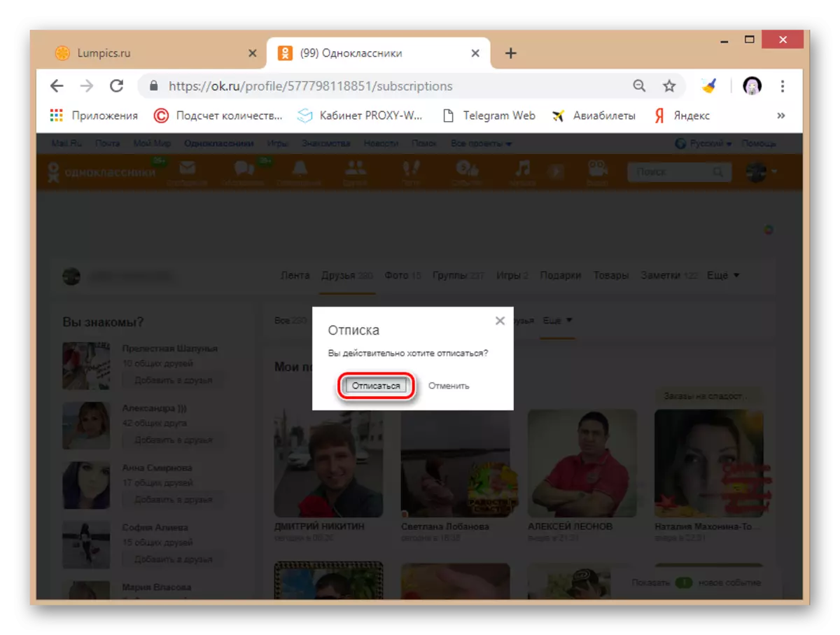This screenshot has width=840, height=635.
Task: Click Mail.Ru in the top portal bar
Action: tap(66, 143)
